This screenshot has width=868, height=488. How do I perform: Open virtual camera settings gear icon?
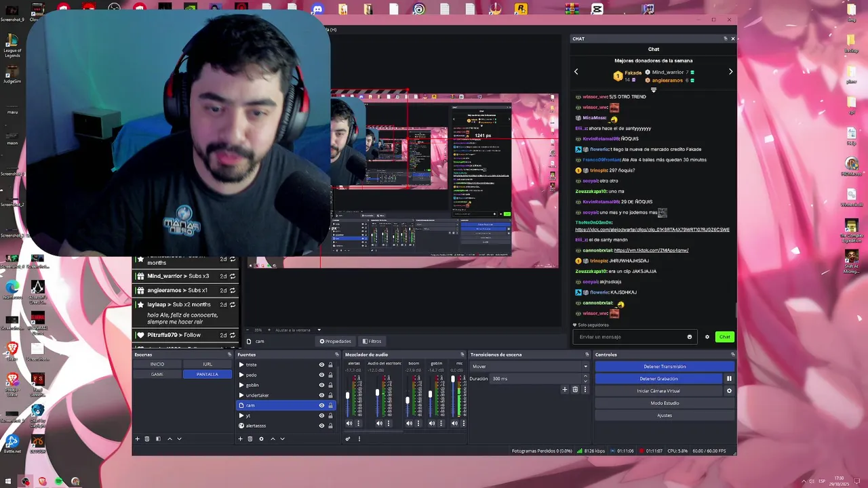729,391
